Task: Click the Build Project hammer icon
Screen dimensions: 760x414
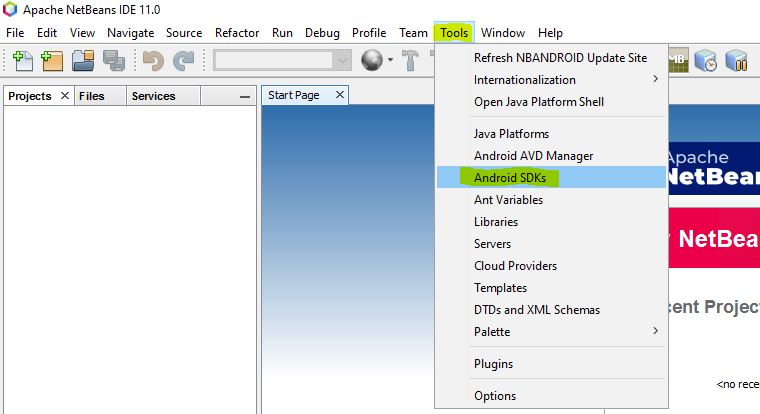Action: [410, 60]
